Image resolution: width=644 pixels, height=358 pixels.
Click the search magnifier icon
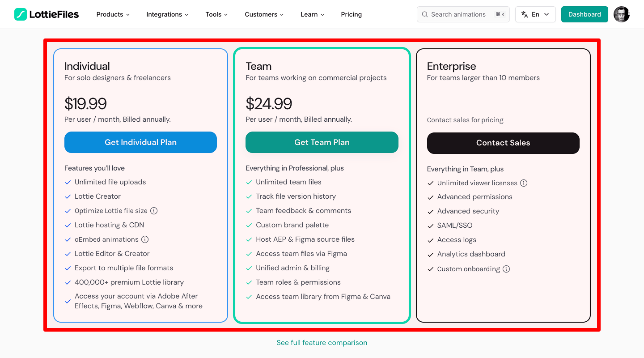424,14
